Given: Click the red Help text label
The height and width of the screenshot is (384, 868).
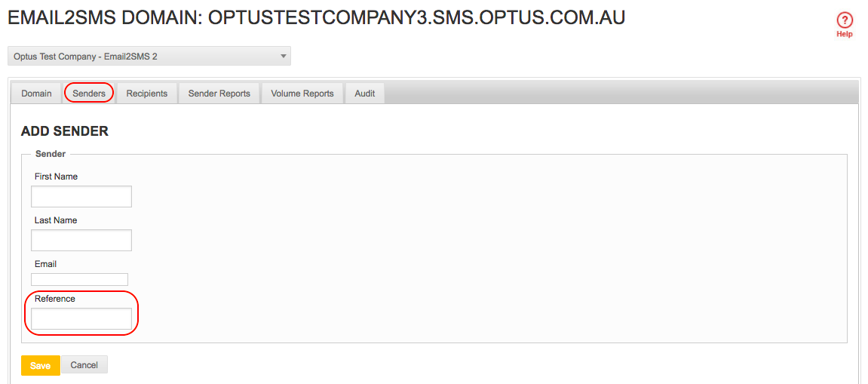Looking at the screenshot, I should (844, 35).
